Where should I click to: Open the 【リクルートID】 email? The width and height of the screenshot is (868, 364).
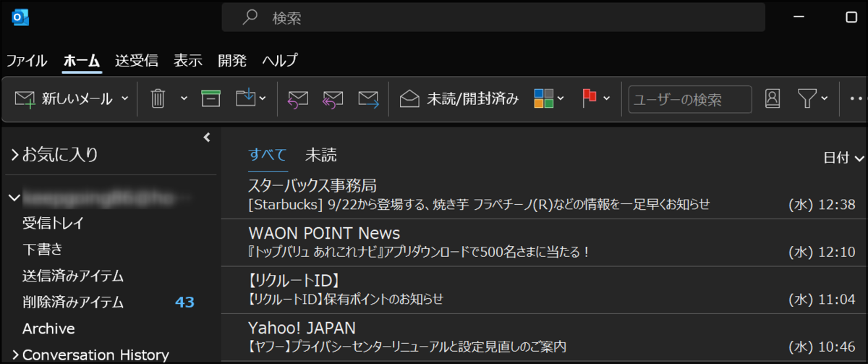[x=544, y=289]
